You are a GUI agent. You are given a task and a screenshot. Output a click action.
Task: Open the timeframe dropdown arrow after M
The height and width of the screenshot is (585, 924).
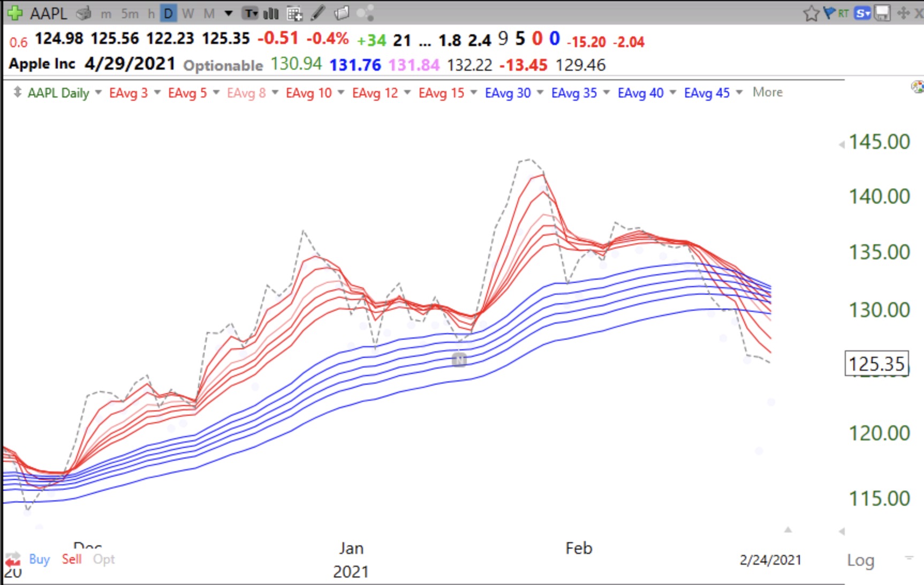pos(229,13)
